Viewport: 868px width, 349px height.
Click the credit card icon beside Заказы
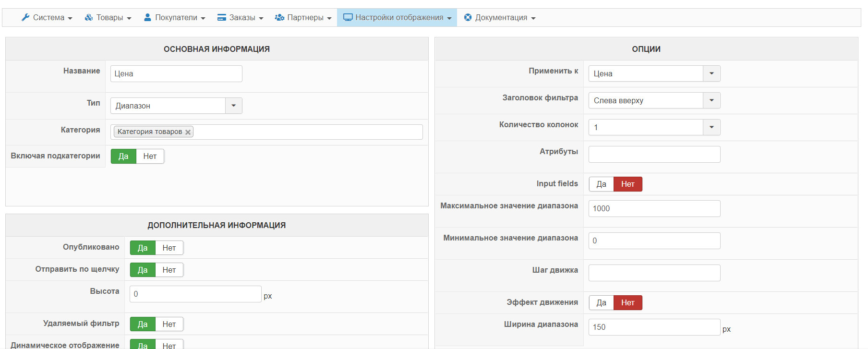(x=221, y=17)
